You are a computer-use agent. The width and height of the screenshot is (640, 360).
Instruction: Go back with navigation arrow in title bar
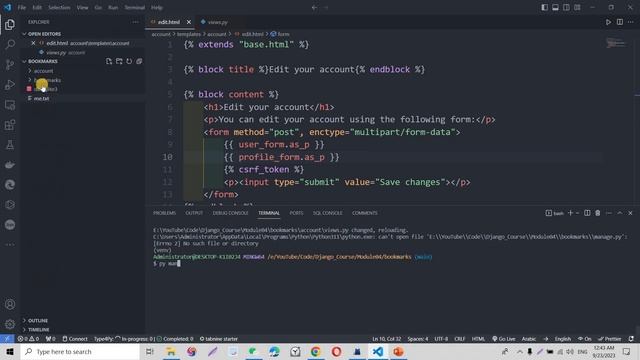[314, 7]
